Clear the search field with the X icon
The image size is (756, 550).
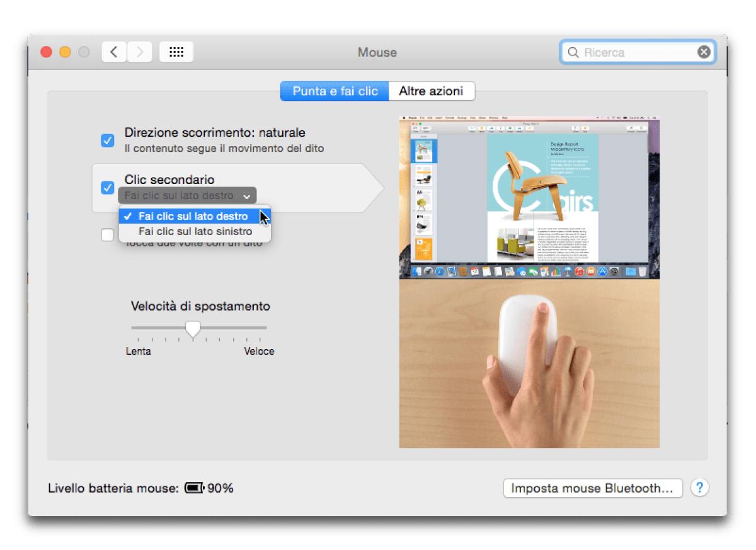click(704, 52)
